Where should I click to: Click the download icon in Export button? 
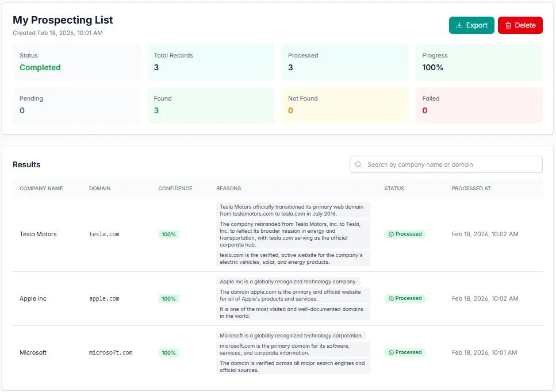(459, 25)
